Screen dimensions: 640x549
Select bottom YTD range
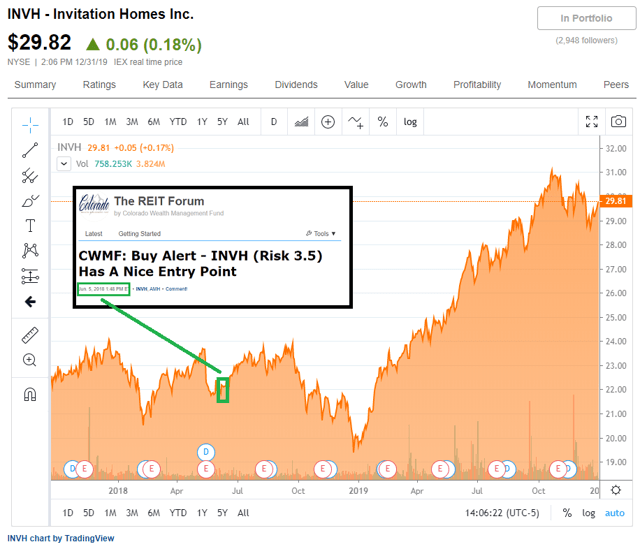(178, 513)
